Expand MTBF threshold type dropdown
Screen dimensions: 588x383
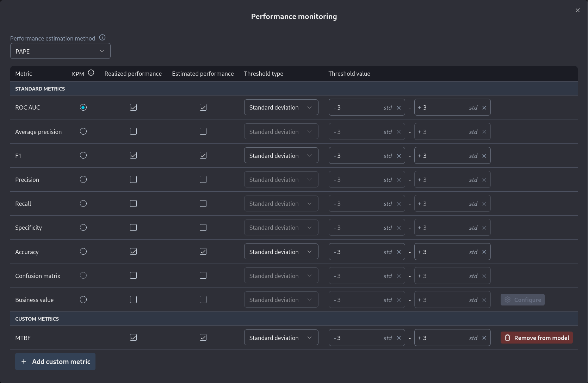(281, 338)
